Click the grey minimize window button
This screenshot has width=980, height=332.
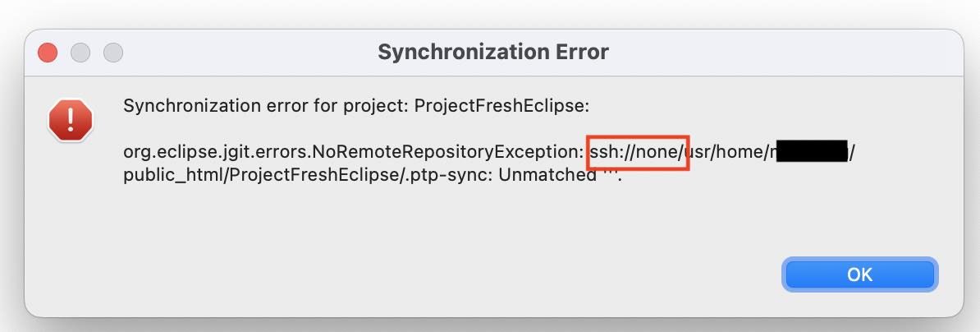point(80,53)
